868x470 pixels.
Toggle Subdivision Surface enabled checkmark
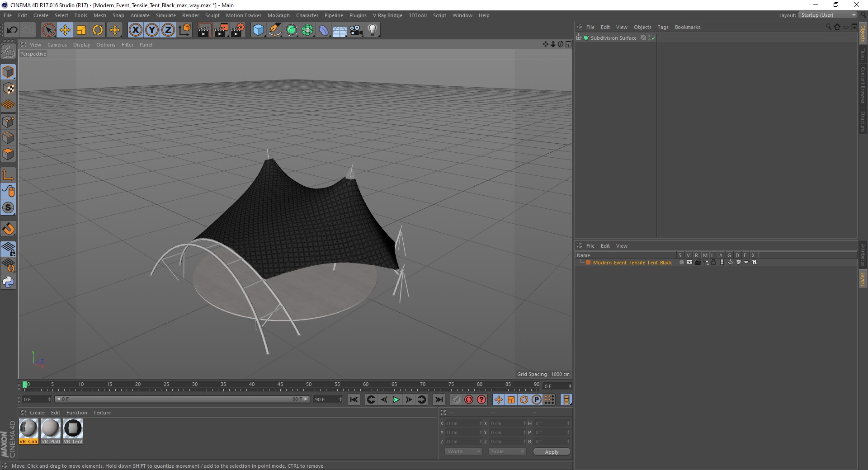[653, 38]
